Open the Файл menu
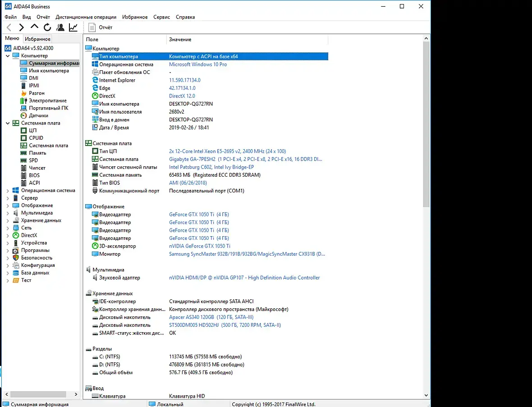 tap(10, 17)
